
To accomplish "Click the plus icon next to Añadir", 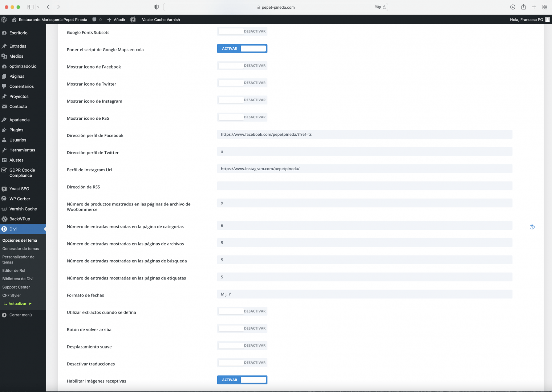I will coord(109,20).
